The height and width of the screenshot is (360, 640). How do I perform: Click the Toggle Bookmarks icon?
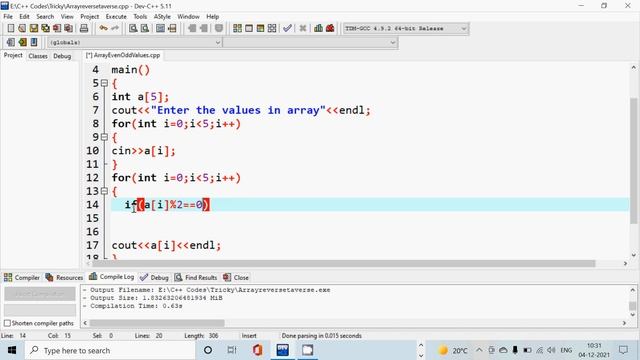22,42
